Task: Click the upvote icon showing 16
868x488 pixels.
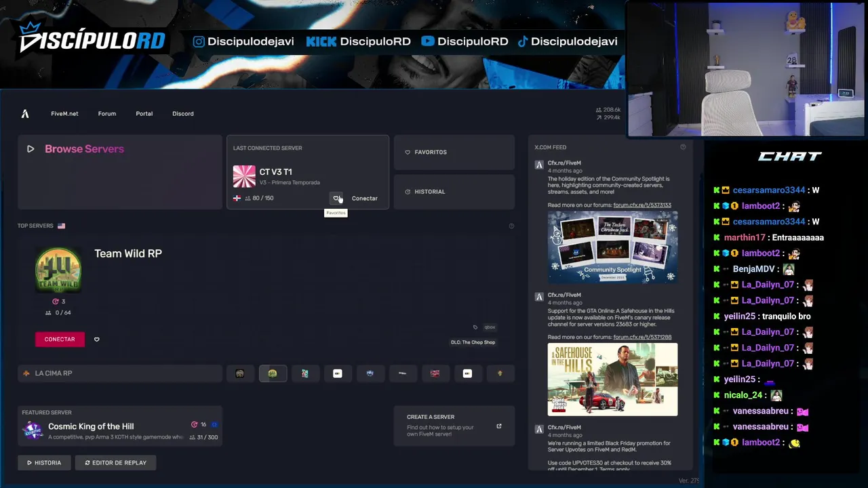Action: point(195,425)
